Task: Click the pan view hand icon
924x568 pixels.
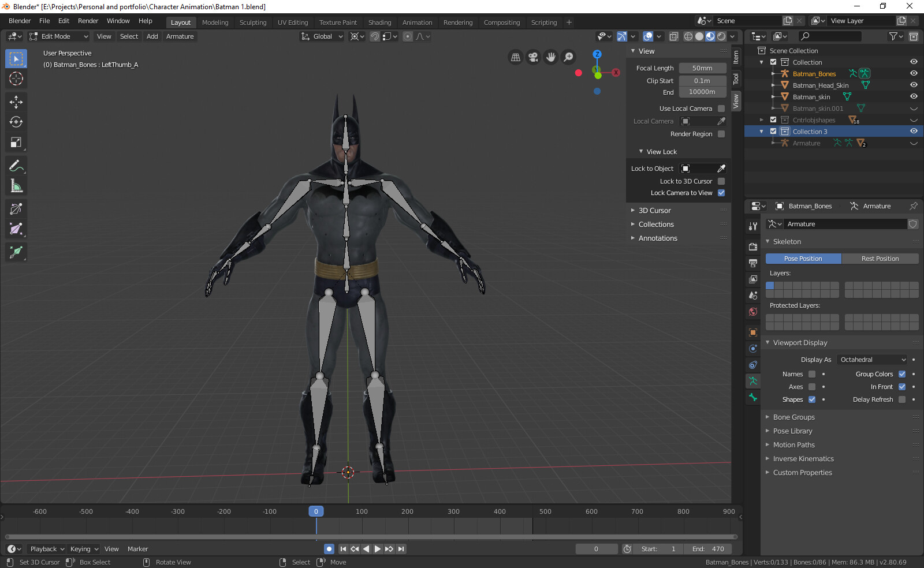Action: tap(551, 57)
